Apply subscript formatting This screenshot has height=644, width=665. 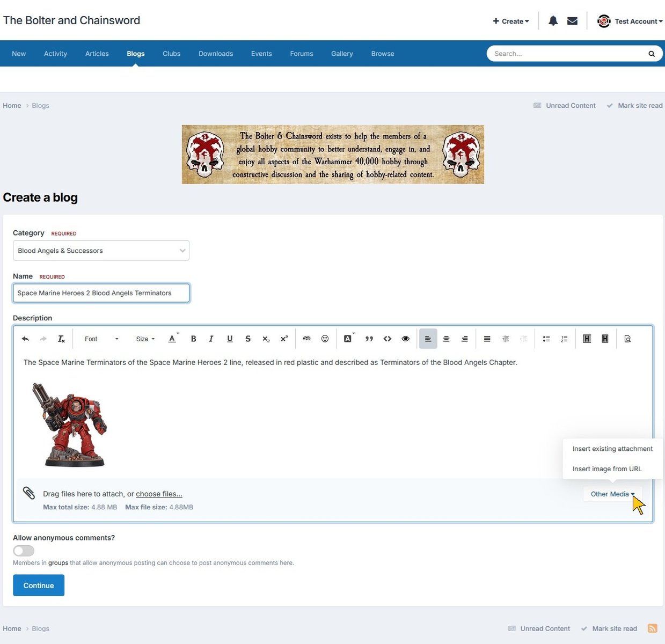coord(266,339)
